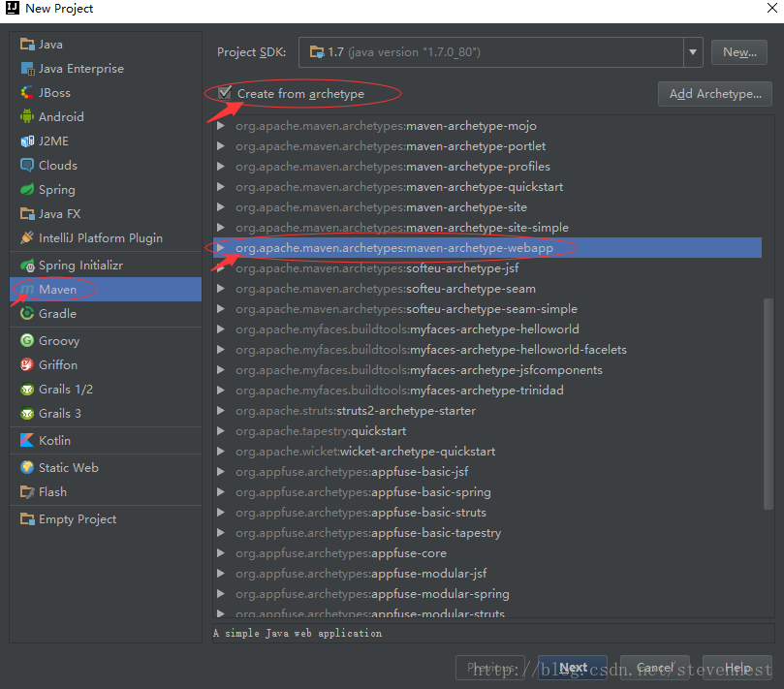Select appfuse-core row
This screenshot has height=689, width=784.
tap(487, 553)
